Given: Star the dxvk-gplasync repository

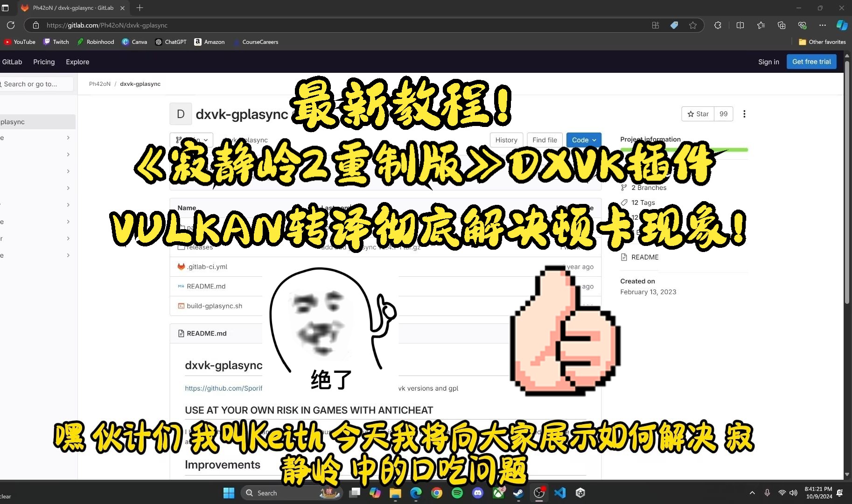Looking at the screenshot, I should [698, 114].
